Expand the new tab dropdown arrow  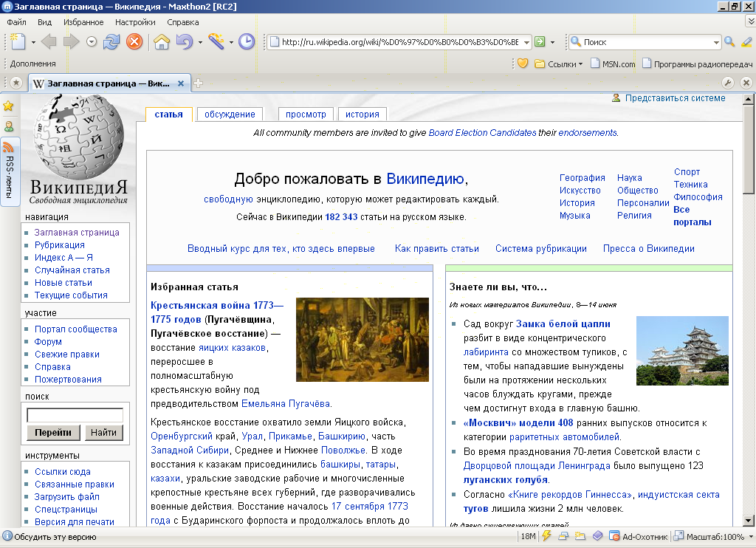[33, 42]
